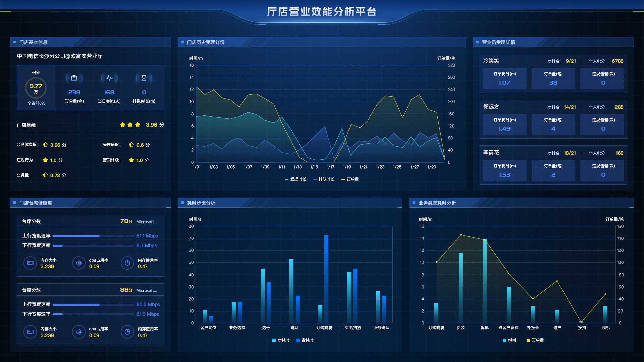Image resolution: width=644 pixels, height=362 pixels.
Task: Open the 郑远方 order time tile
Action: pos(504,125)
